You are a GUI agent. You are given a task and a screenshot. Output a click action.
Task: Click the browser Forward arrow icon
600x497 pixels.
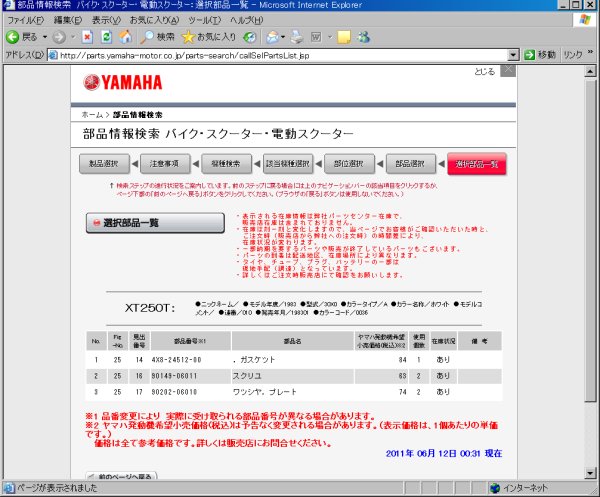(x=59, y=37)
